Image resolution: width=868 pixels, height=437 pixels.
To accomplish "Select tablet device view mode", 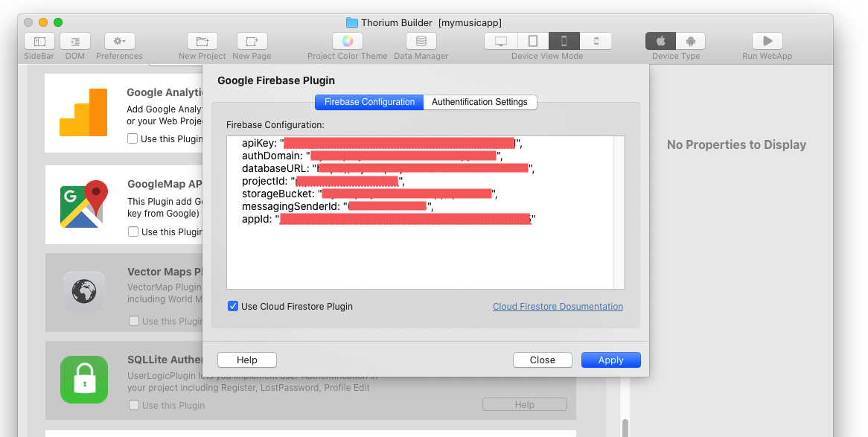I will [x=532, y=42].
